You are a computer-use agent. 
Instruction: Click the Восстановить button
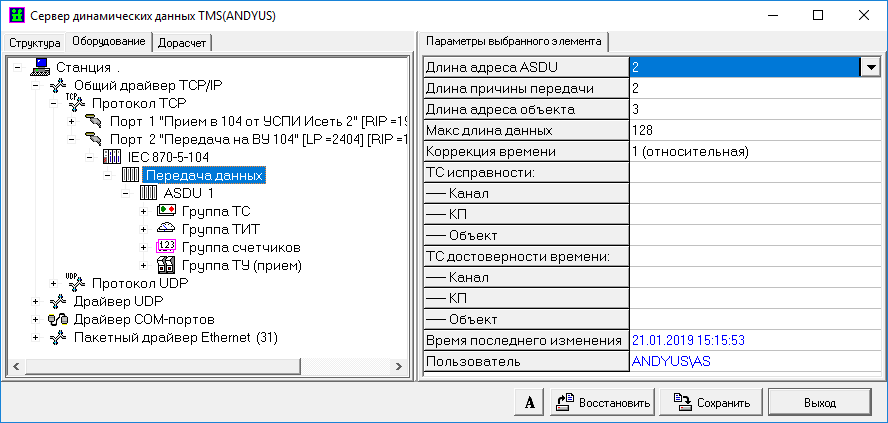click(602, 402)
